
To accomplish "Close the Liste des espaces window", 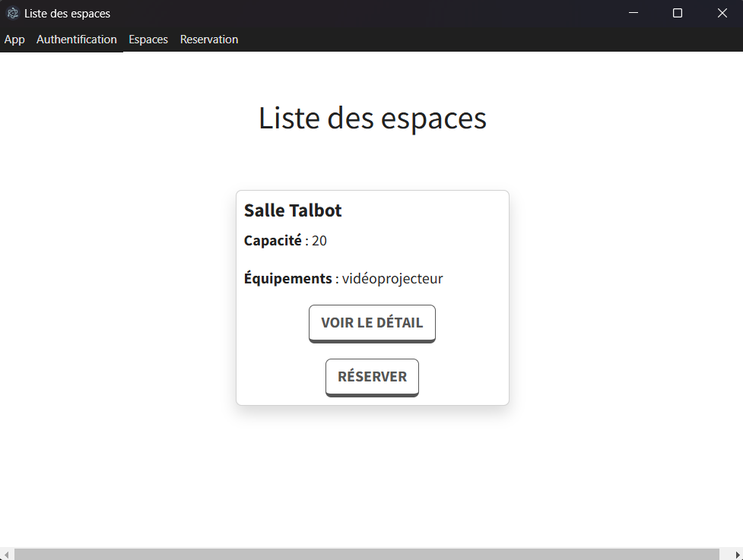I will (x=722, y=13).
